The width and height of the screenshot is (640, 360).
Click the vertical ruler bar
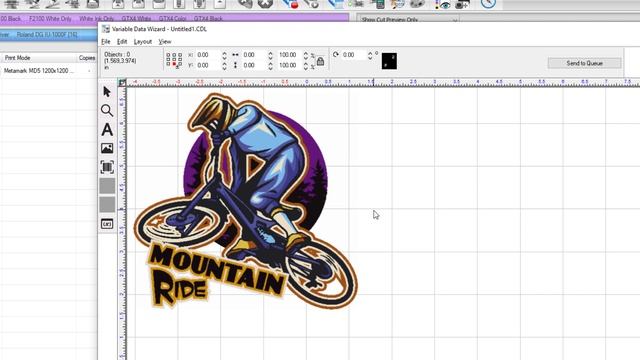122,223
